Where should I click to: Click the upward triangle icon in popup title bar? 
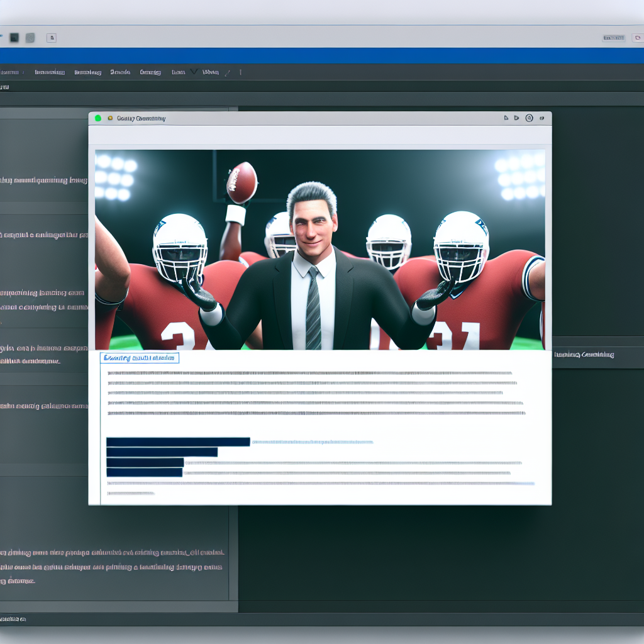tap(506, 118)
